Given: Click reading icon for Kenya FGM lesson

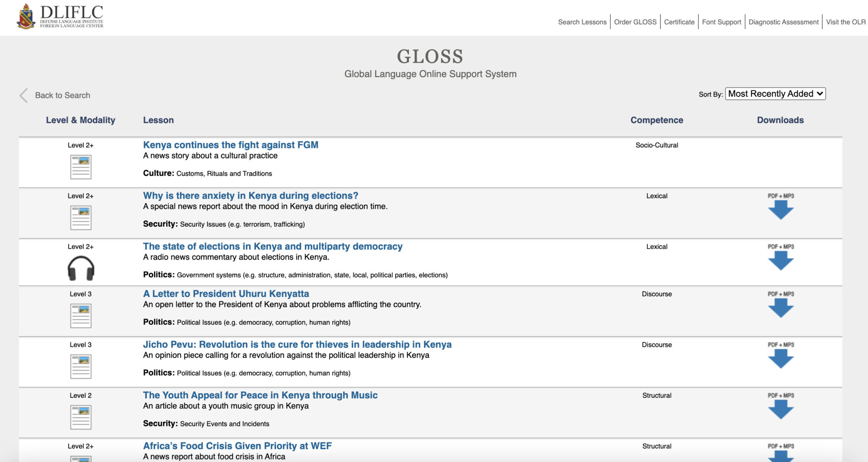Looking at the screenshot, I should click(81, 167).
